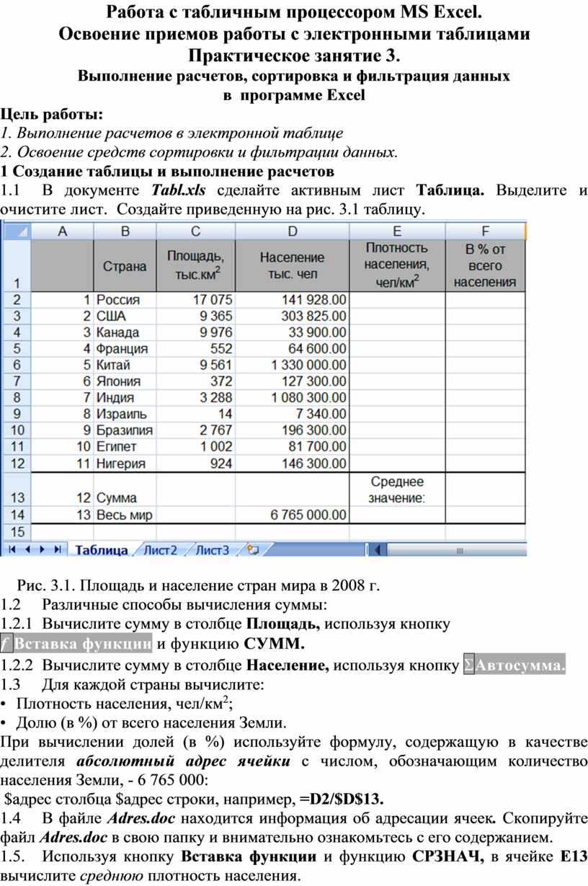Select the Канада cell
The image size is (588, 886).
(x=125, y=332)
